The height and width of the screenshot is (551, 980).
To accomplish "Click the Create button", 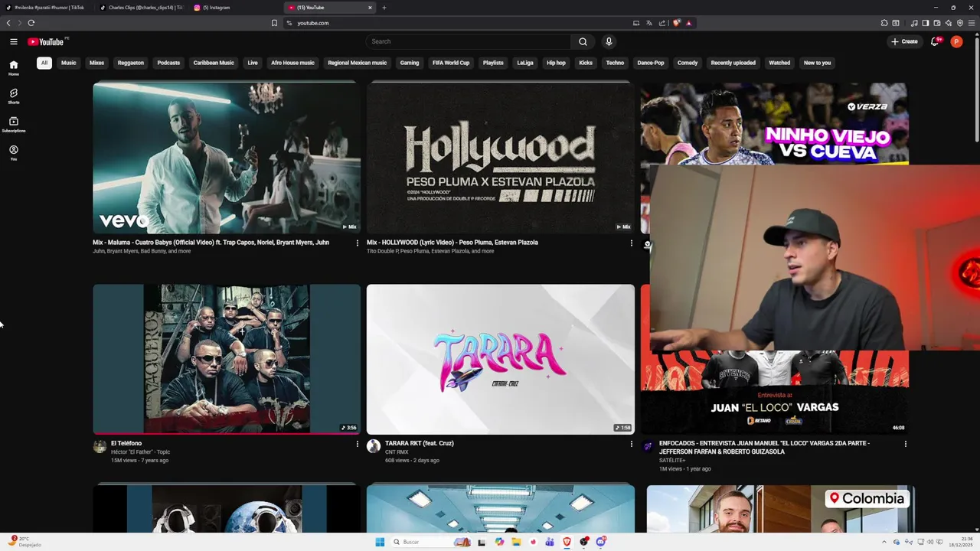I will [904, 41].
